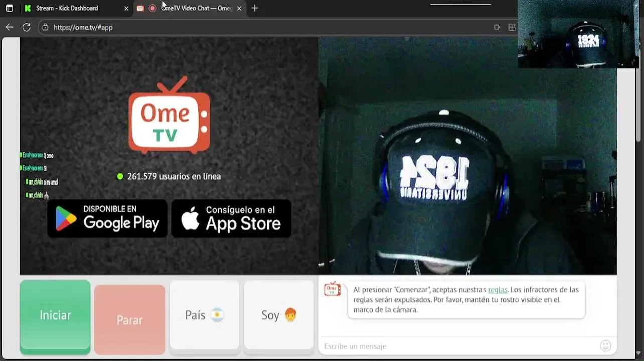This screenshot has width=644, height=361.
Task: Click the OmeTV television logo
Action: tap(169, 115)
